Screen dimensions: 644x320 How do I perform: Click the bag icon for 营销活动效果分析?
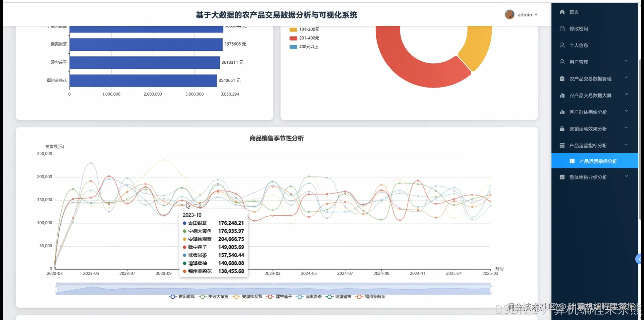(562, 129)
